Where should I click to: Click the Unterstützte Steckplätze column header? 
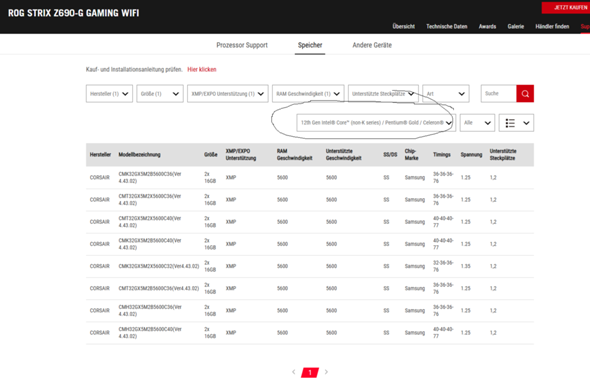[503, 155]
